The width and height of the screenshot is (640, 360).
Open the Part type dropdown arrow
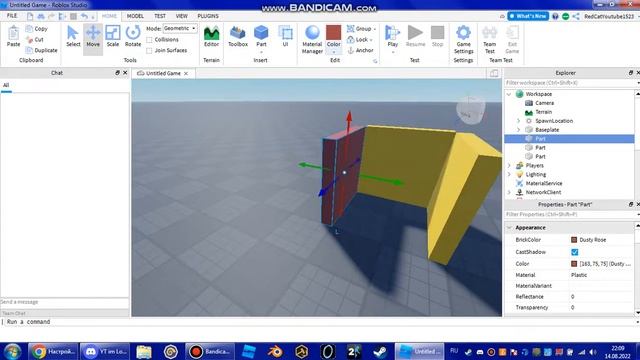[x=261, y=52]
